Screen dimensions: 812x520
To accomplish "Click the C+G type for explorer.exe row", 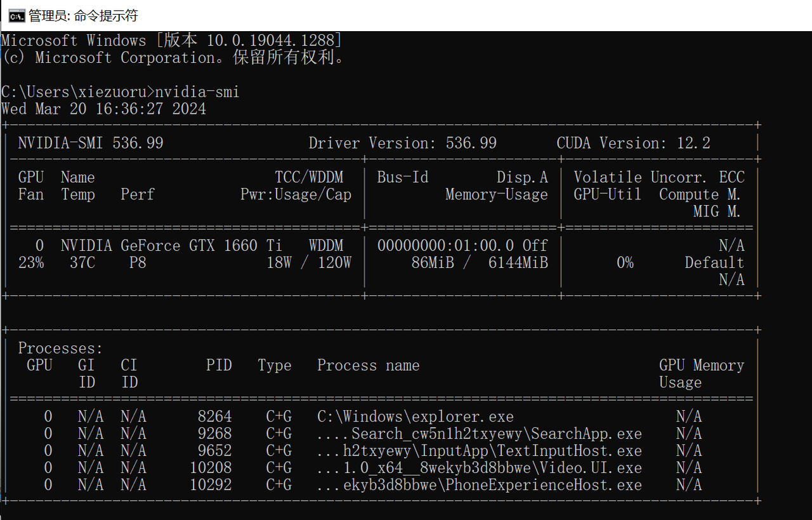I will pyautogui.click(x=279, y=417).
